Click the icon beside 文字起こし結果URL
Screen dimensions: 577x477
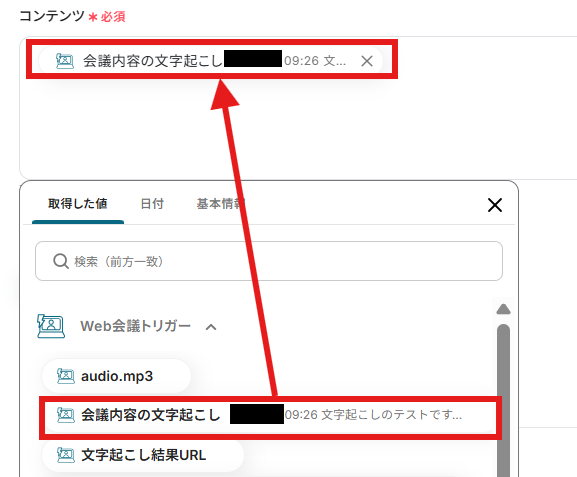[x=66, y=455]
